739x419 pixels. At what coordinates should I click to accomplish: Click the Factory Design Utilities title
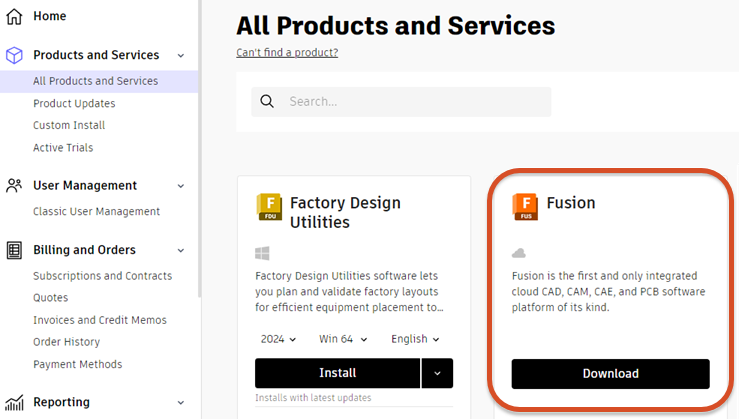[x=345, y=212]
